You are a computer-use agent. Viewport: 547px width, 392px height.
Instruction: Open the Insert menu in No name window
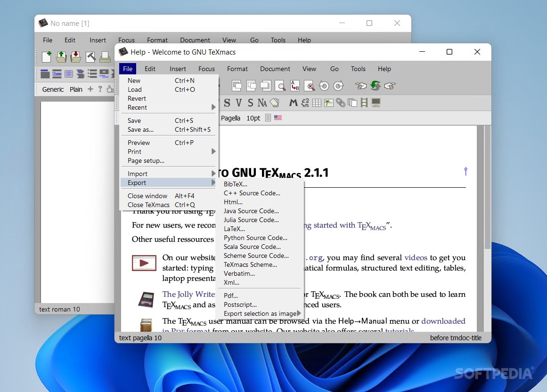point(98,40)
